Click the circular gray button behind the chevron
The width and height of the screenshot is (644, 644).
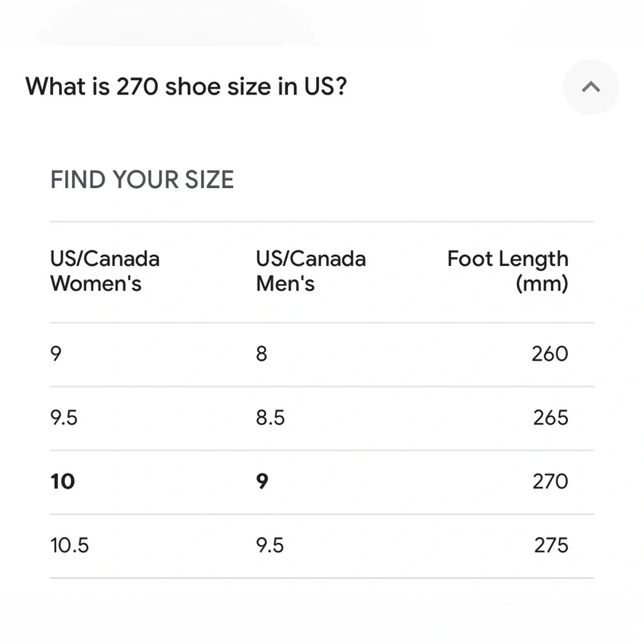pyautogui.click(x=591, y=87)
